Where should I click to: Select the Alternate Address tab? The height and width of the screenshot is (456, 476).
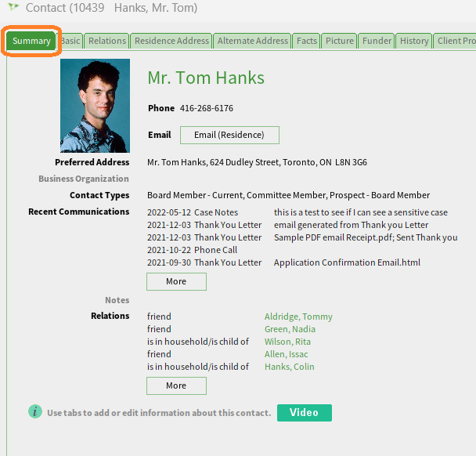click(252, 41)
